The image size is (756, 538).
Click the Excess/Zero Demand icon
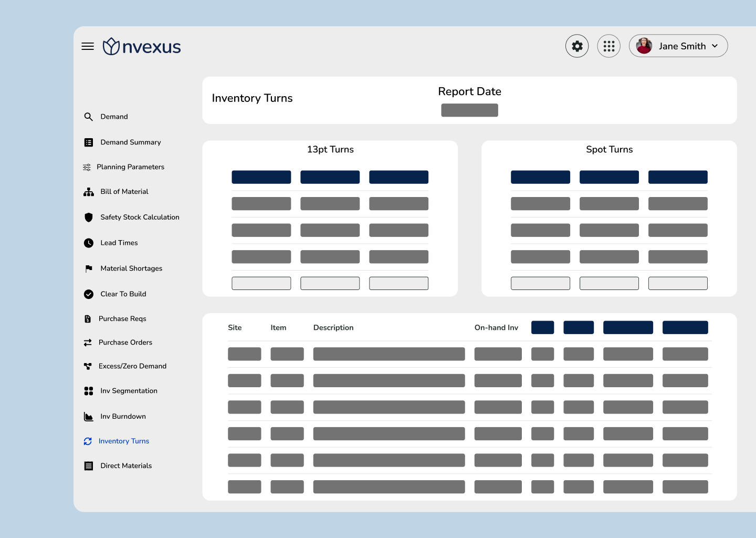click(x=88, y=366)
